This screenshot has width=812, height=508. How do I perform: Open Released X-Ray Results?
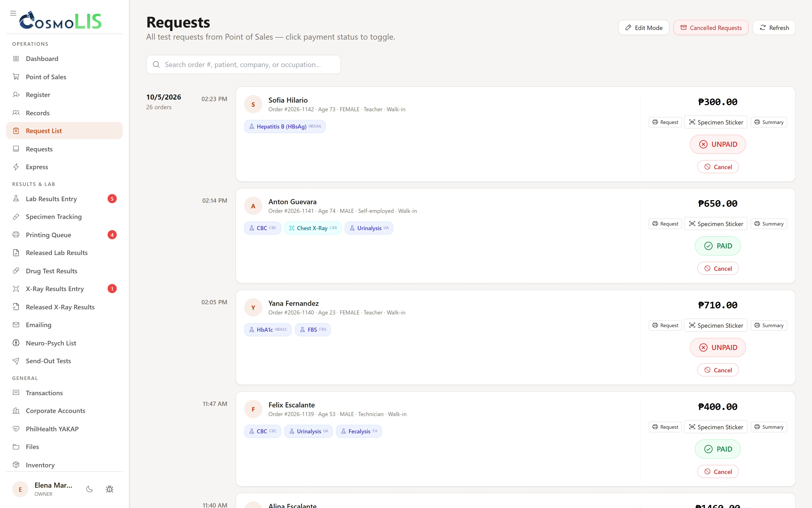coord(64,307)
